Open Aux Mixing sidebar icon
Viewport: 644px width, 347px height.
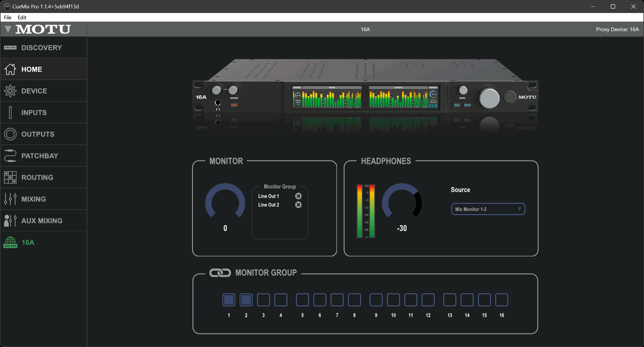pos(10,221)
